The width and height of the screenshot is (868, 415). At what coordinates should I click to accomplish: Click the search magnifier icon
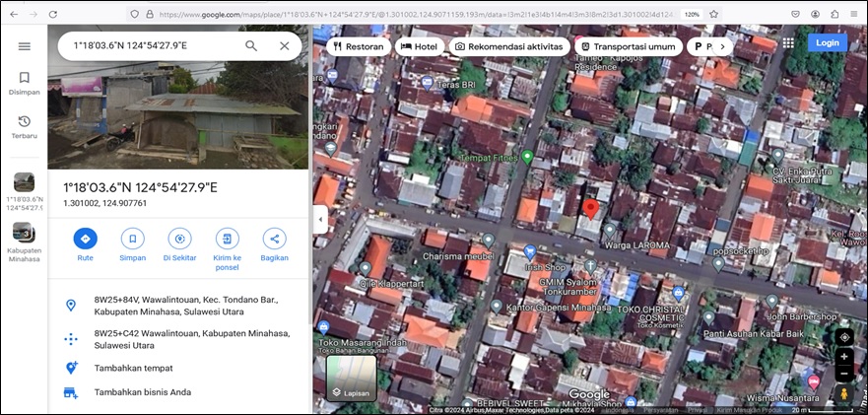[x=251, y=46]
